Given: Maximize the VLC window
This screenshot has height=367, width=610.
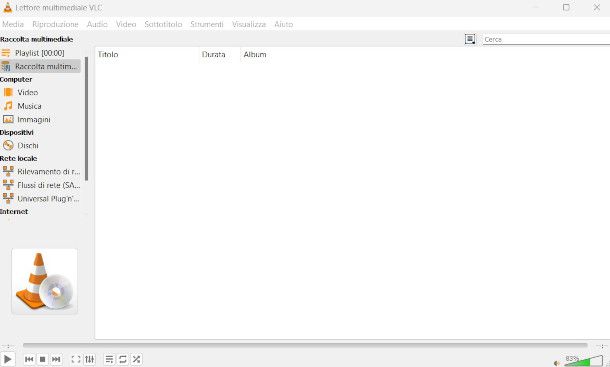Looking at the screenshot, I should pyautogui.click(x=566, y=7).
